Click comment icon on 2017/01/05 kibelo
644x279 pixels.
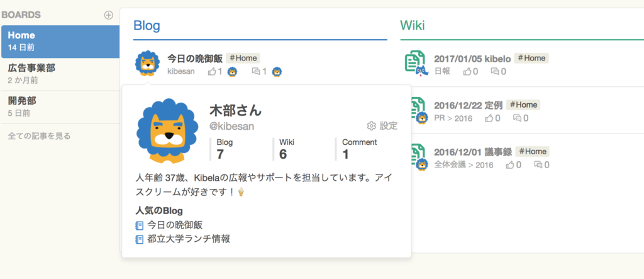[x=495, y=72]
